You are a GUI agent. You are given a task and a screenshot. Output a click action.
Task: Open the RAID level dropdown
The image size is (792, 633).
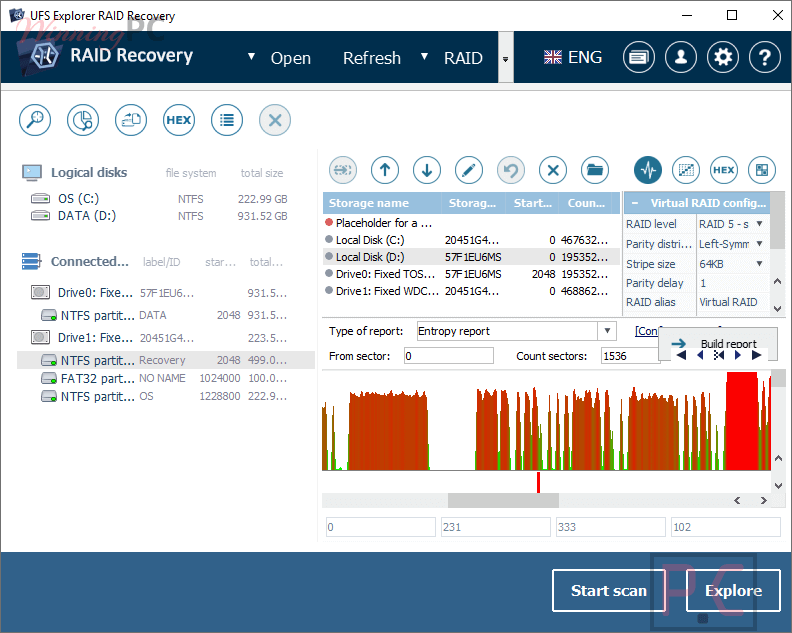[x=759, y=224]
